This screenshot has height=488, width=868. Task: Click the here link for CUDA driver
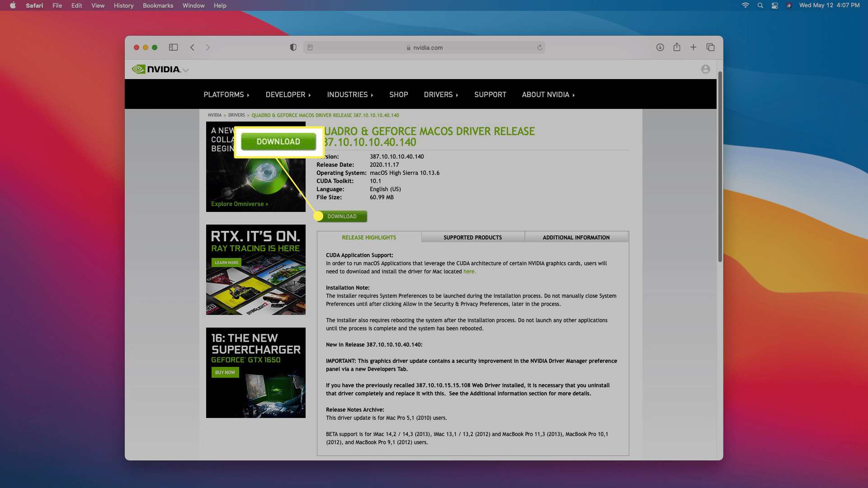pos(469,271)
